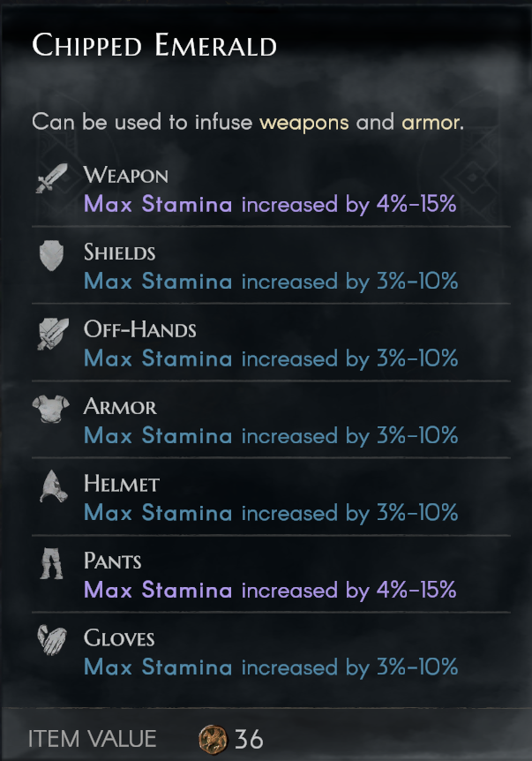This screenshot has height=761, width=532.
Task: Click the gauntlets icon beside Gloves
Action: pos(52,640)
